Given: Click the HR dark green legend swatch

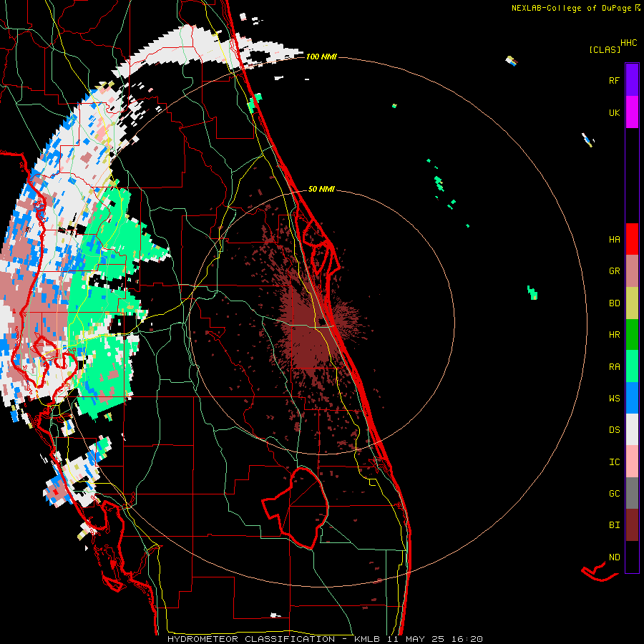Looking at the screenshot, I should point(632,335).
